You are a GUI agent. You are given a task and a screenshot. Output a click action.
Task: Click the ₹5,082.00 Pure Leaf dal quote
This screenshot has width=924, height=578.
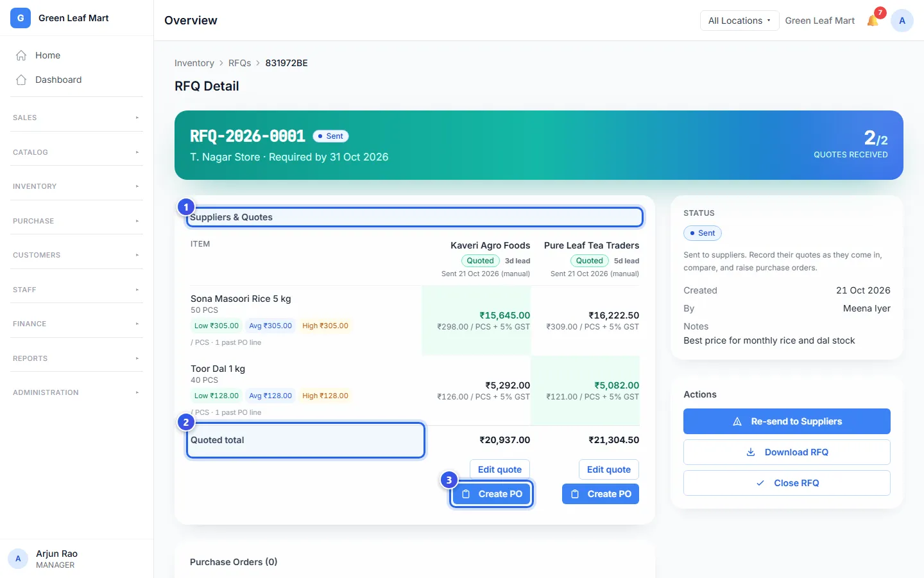(617, 385)
